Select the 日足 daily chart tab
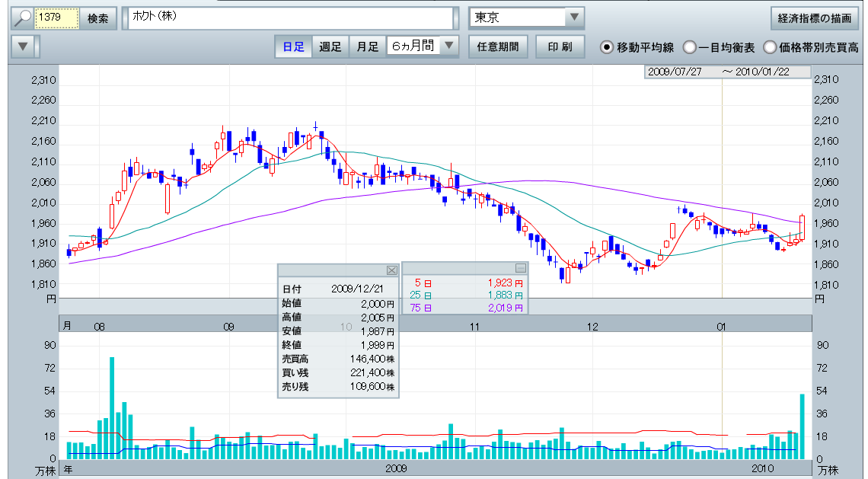Screen dimensions: 868x479 pyautogui.click(x=293, y=47)
